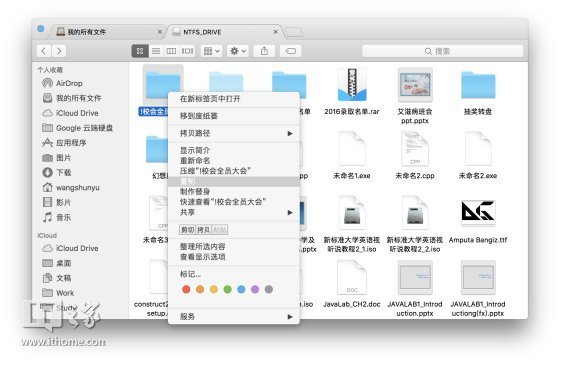Image resolution: width=561 pixels, height=366 pixels.
Task: Switch to icon view in toolbar
Action: pos(140,51)
